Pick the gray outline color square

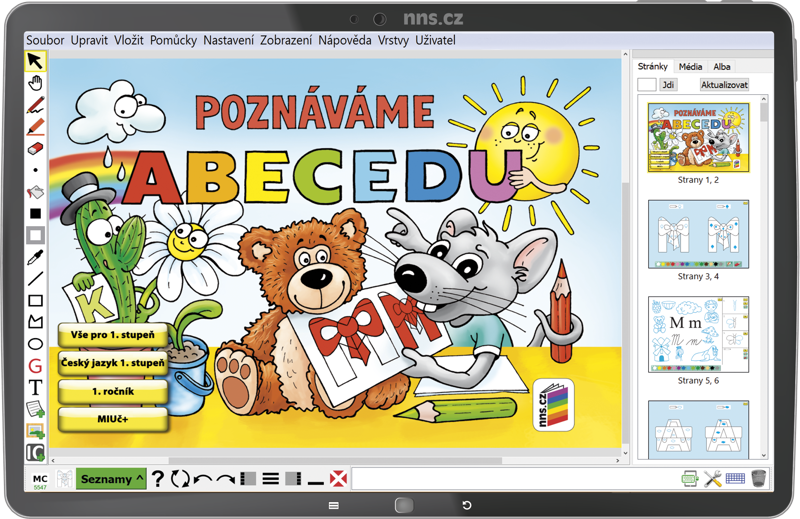(x=35, y=235)
